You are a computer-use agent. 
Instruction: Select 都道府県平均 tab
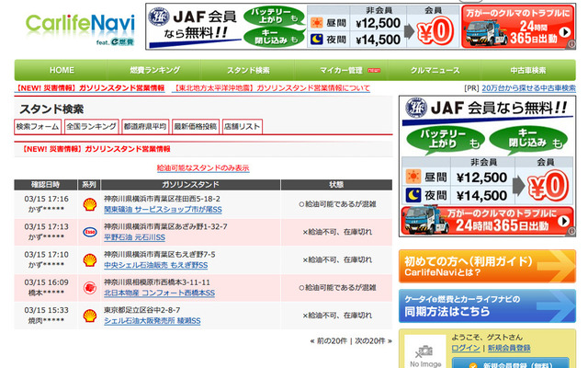[145, 127]
